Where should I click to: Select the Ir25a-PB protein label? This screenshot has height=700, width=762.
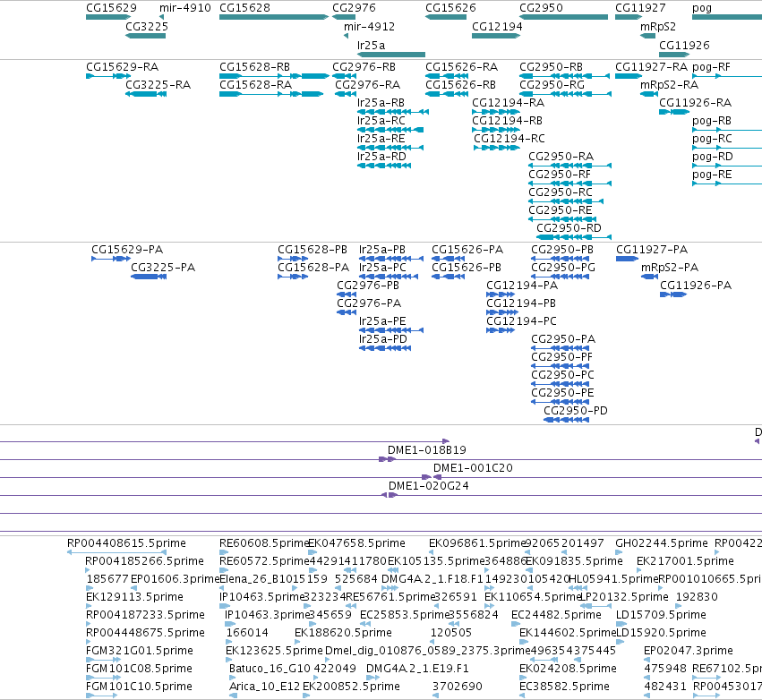click(382, 249)
